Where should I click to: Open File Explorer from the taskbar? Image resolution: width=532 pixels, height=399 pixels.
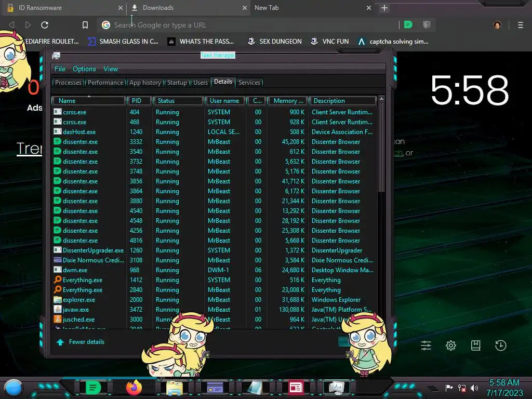pos(175,388)
